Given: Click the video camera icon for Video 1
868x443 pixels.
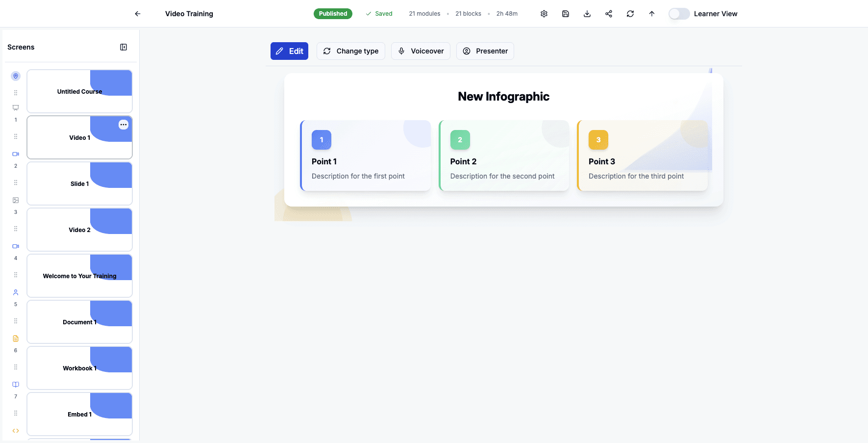Looking at the screenshot, I should 16,154.
